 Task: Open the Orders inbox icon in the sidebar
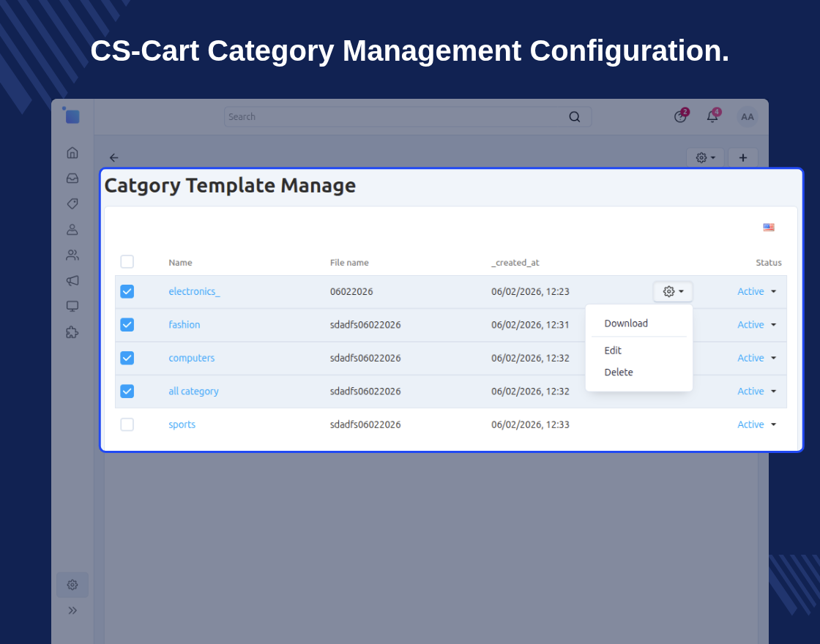pos(72,179)
